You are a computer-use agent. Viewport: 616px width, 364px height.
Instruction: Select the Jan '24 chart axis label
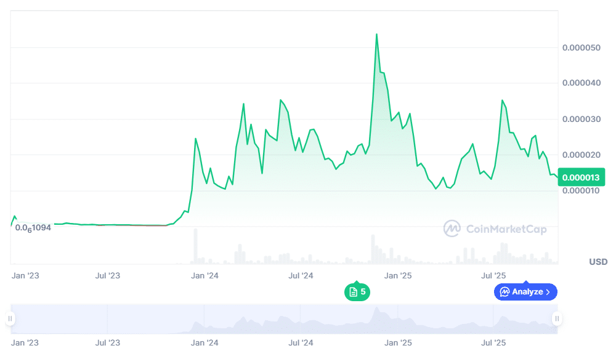pos(205,276)
